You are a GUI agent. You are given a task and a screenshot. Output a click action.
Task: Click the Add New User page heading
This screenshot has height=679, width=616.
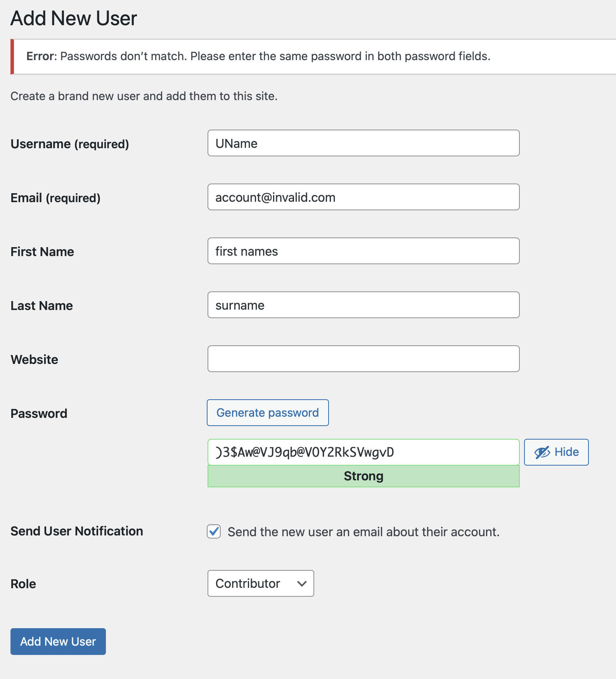click(74, 18)
